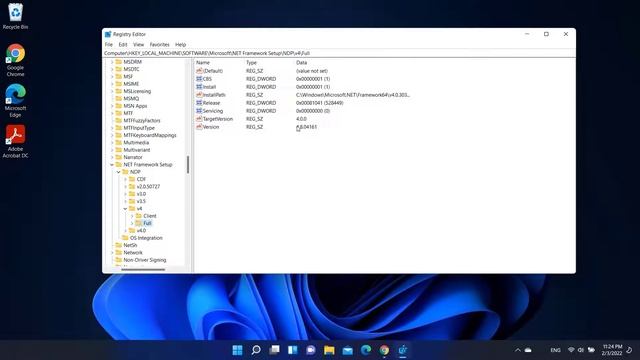Viewport: 640px width, 360px height.
Task: Show hidden system tray icons
Action: (518, 350)
